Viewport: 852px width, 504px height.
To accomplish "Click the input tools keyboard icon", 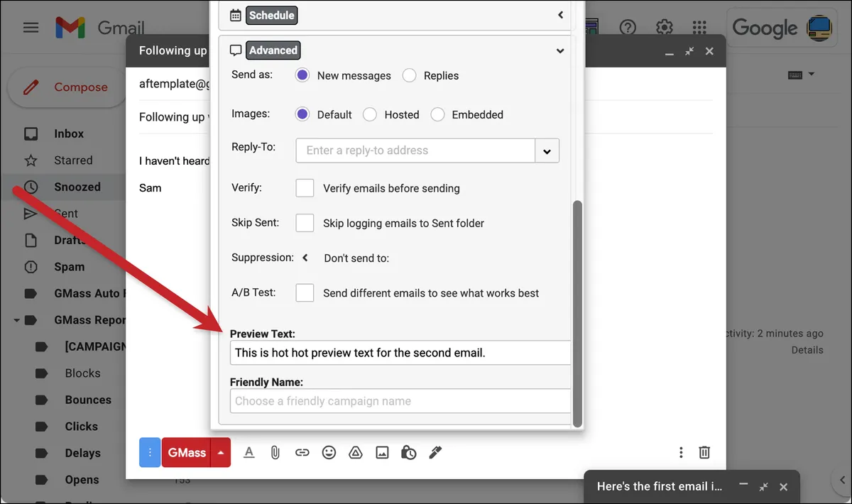I will (795, 75).
